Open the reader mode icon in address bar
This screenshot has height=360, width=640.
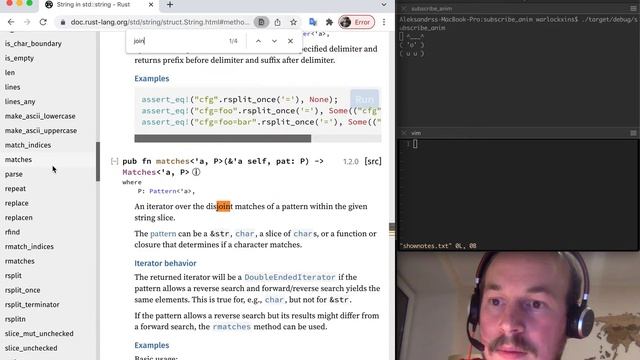coord(261,22)
